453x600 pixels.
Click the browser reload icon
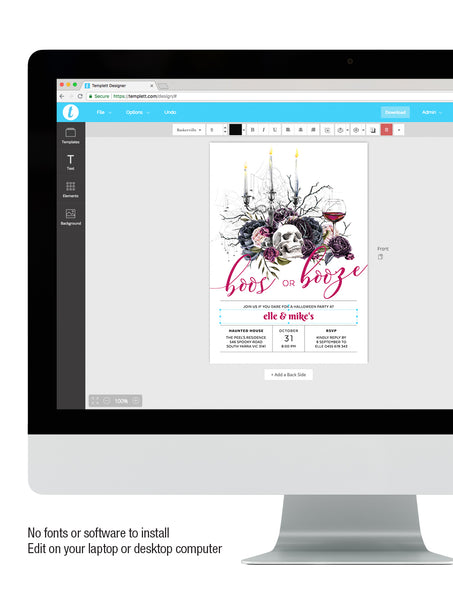[x=80, y=96]
